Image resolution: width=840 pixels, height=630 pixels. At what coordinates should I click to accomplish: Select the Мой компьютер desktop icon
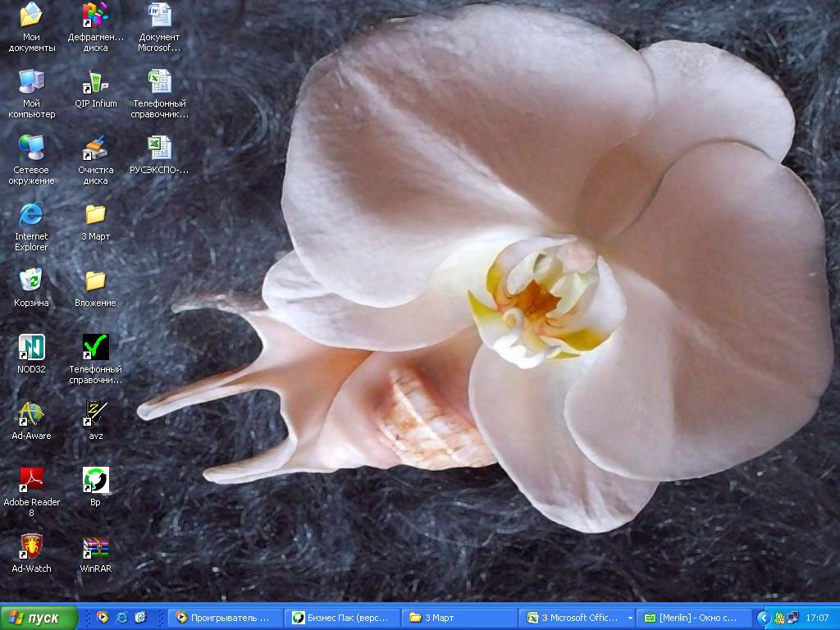pyautogui.click(x=31, y=81)
